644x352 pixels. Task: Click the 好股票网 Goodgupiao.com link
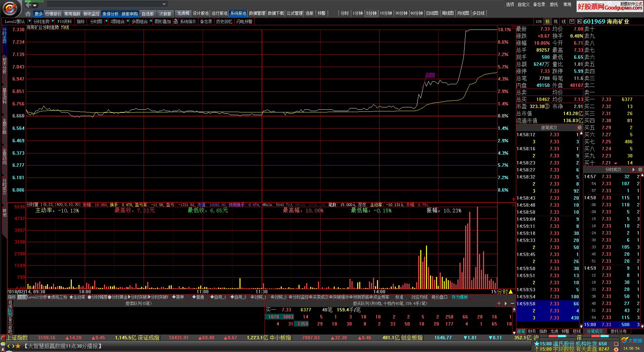[610, 7]
